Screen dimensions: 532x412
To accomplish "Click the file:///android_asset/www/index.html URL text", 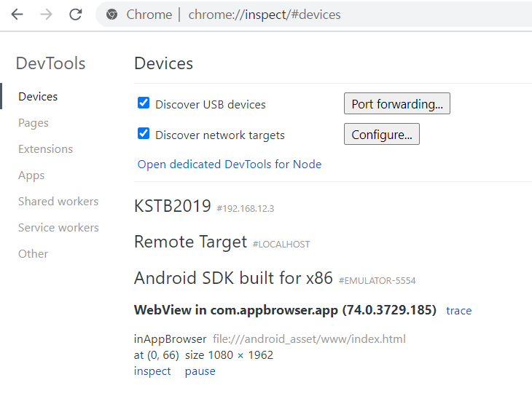I will click(x=309, y=339).
